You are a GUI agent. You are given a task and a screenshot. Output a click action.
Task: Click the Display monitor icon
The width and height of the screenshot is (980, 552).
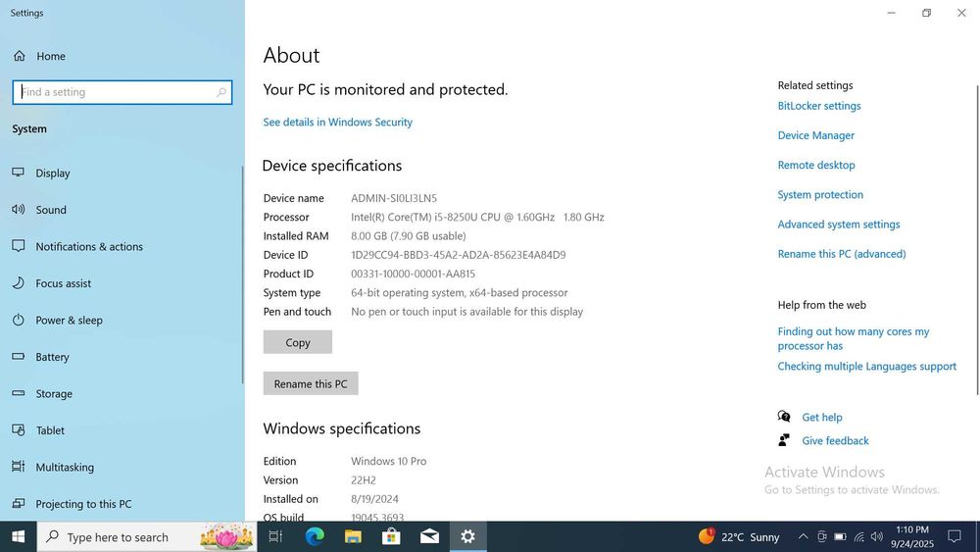pyautogui.click(x=18, y=173)
